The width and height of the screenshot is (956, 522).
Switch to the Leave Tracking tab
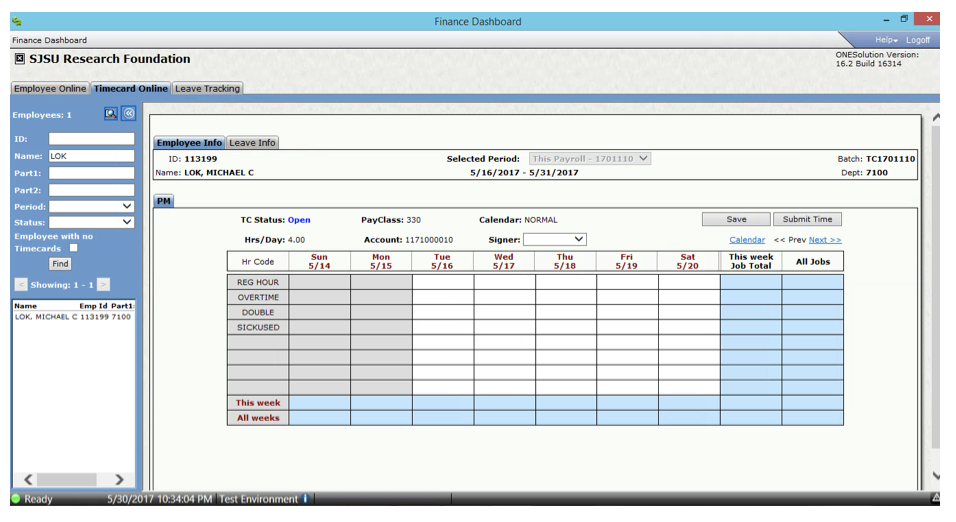[x=207, y=89]
